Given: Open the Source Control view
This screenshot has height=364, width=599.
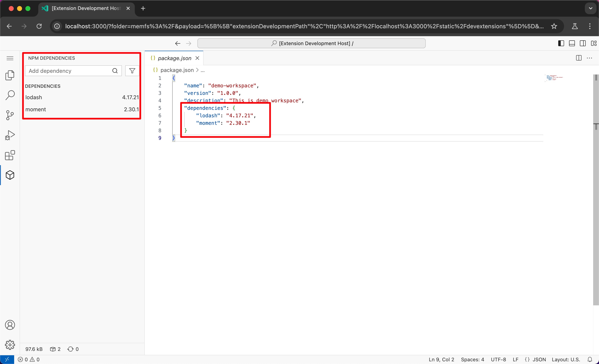Looking at the screenshot, I should coord(10,115).
